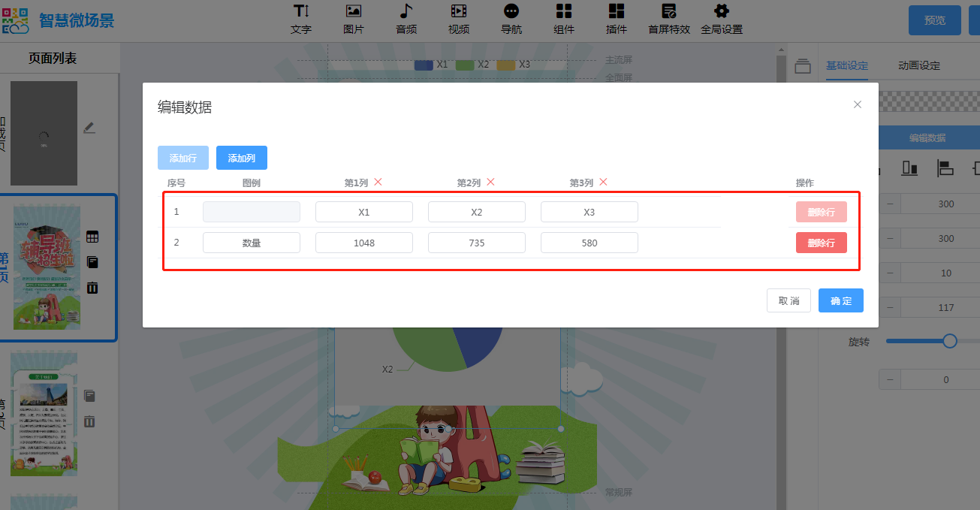Open 首屏特效 first-screen effects
The image size is (980, 510).
(668, 19)
